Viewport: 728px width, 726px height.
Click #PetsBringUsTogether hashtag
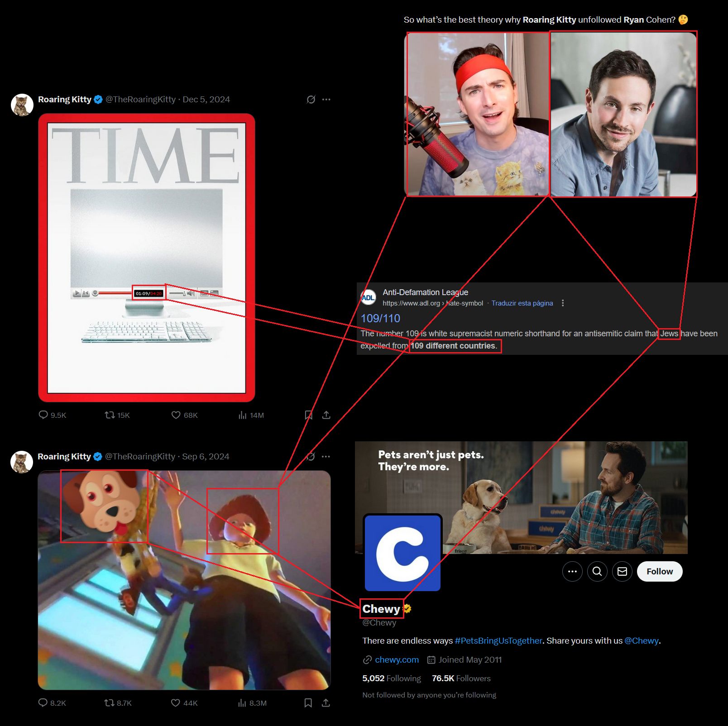[x=498, y=640]
